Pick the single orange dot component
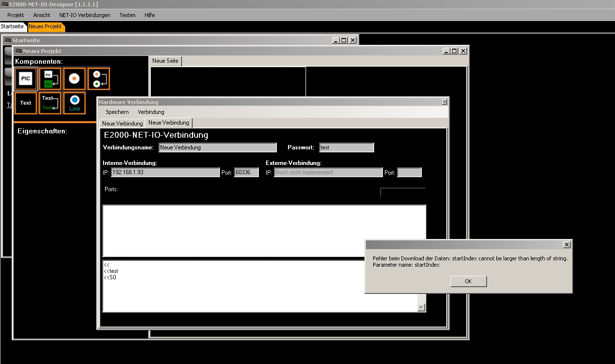 coord(74,79)
